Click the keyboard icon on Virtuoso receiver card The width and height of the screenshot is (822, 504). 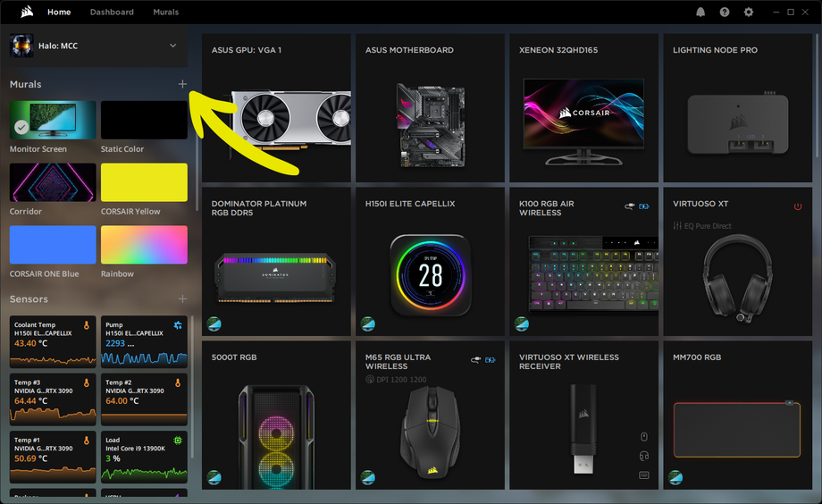pos(644,475)
